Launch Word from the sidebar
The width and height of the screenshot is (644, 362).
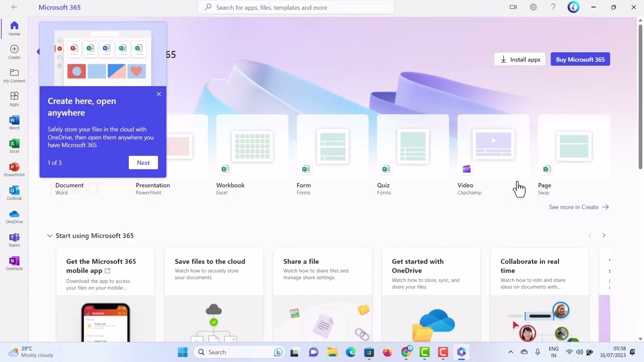(14, 123)
